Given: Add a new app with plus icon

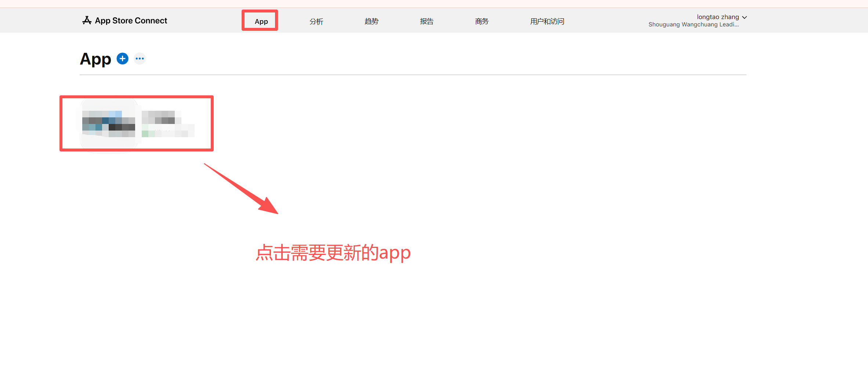Looking at the screenshot, I should [x=122, y=58].
